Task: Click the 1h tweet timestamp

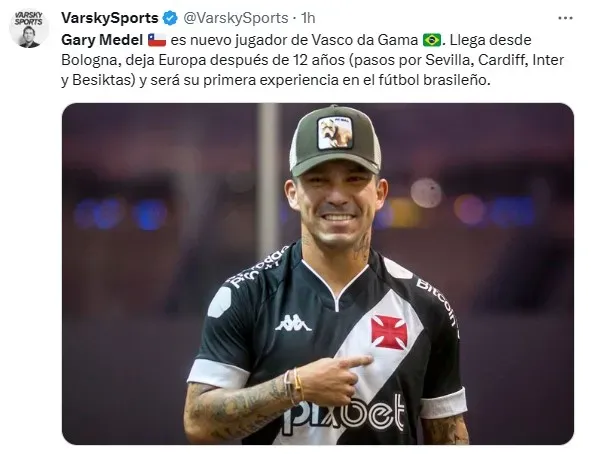Action: click(x=308, y=18)
